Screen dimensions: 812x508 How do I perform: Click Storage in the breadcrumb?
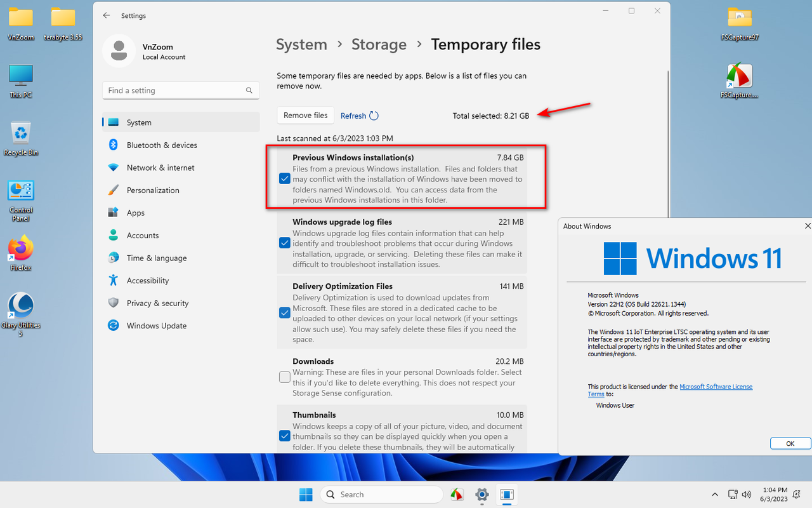pyautogui.click(x=379, y=44)
